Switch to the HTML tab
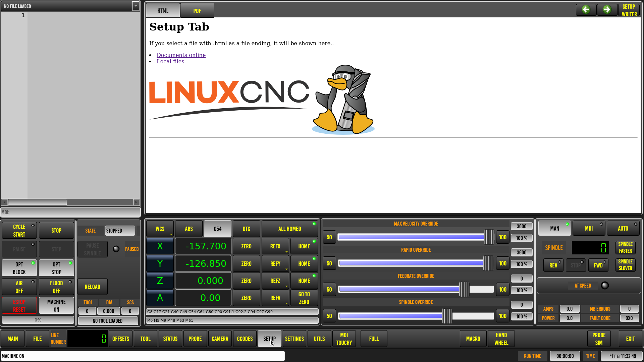This screenshot has width=644, height=362. (x=163, y=11)
